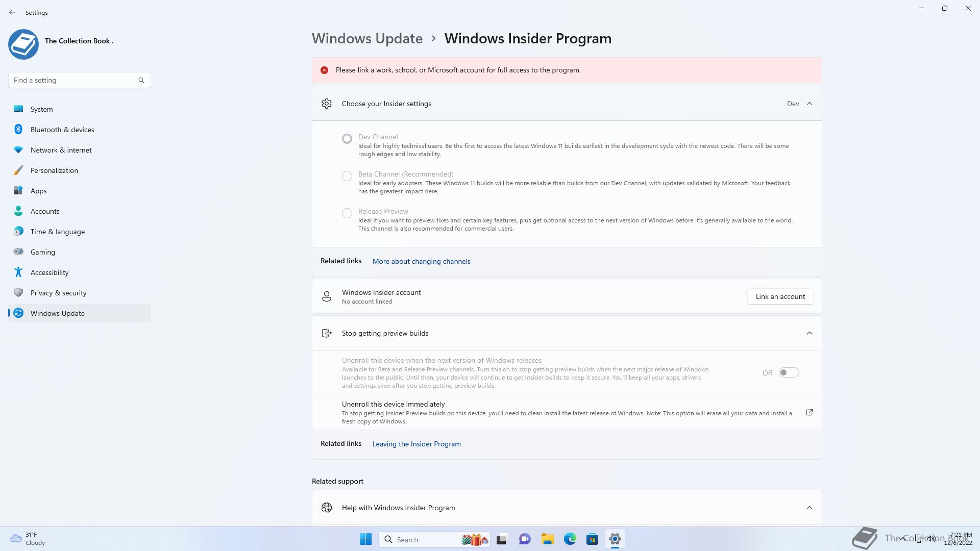Click the Accessibility figure icon

(x=18, y=272)
